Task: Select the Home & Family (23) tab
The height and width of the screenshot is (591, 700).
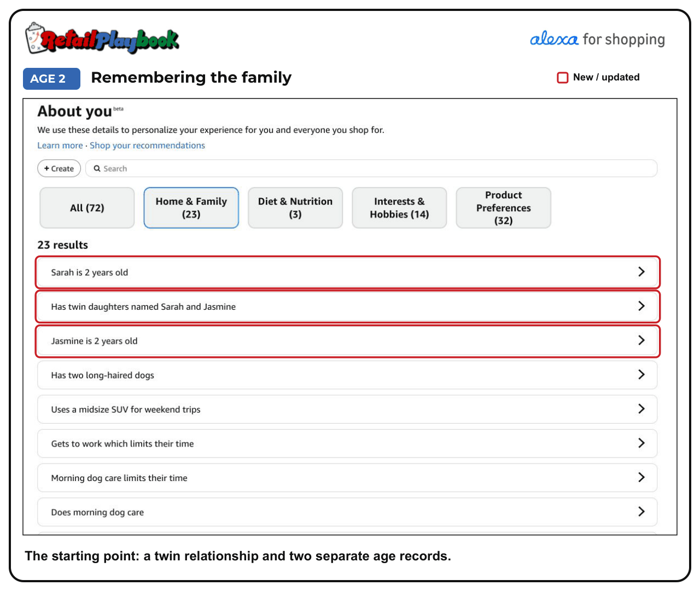Action: tap(191, 208)
